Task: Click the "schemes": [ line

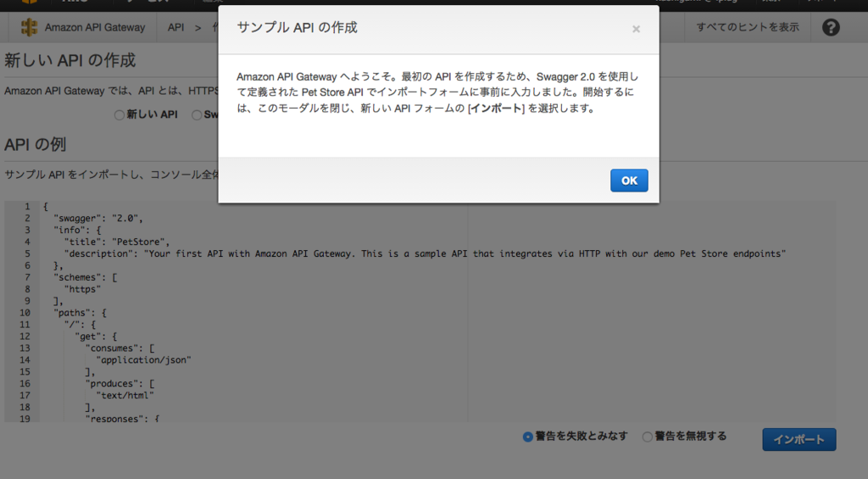Action: coord(86,277)
